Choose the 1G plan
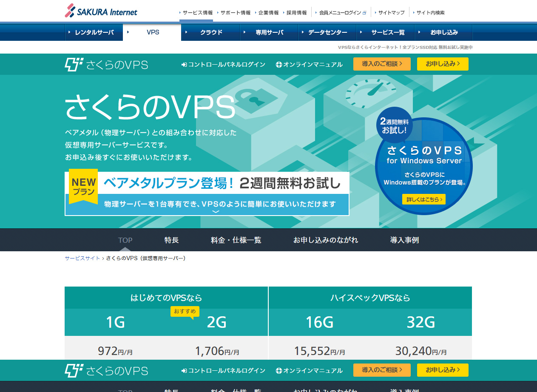The image size is (537, 392). click(x=115, y=323)
